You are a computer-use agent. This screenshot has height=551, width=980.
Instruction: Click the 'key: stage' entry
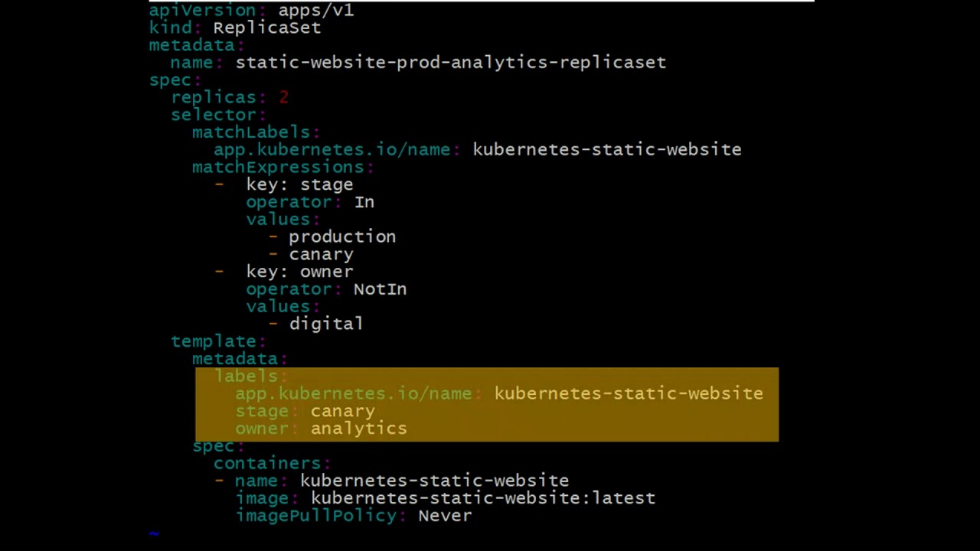[299, 184]
